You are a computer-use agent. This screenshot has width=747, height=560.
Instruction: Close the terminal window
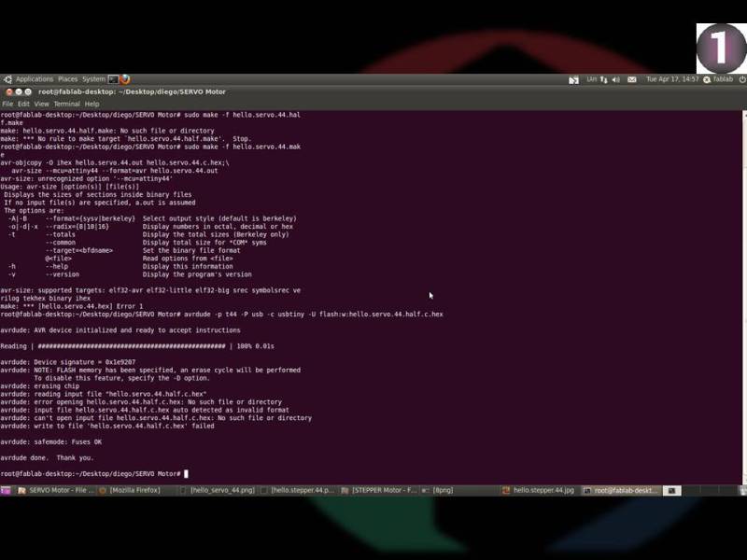[x=8, y=91]
